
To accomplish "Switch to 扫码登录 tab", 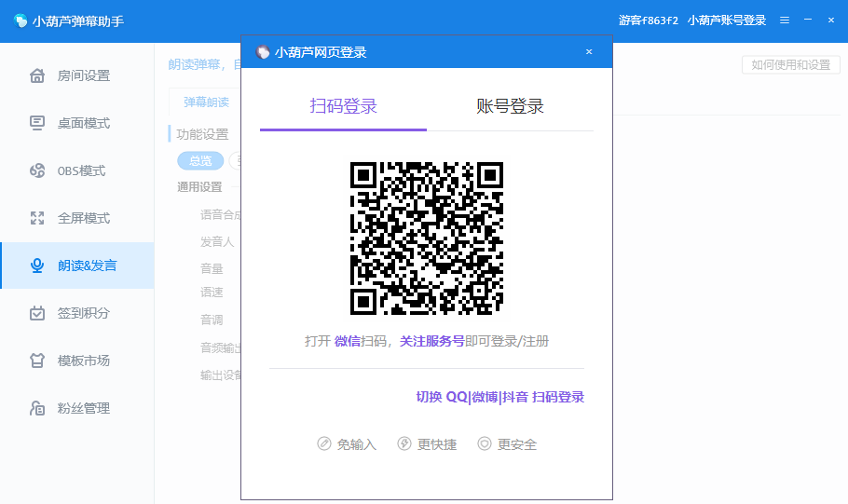I will [343, 106].
